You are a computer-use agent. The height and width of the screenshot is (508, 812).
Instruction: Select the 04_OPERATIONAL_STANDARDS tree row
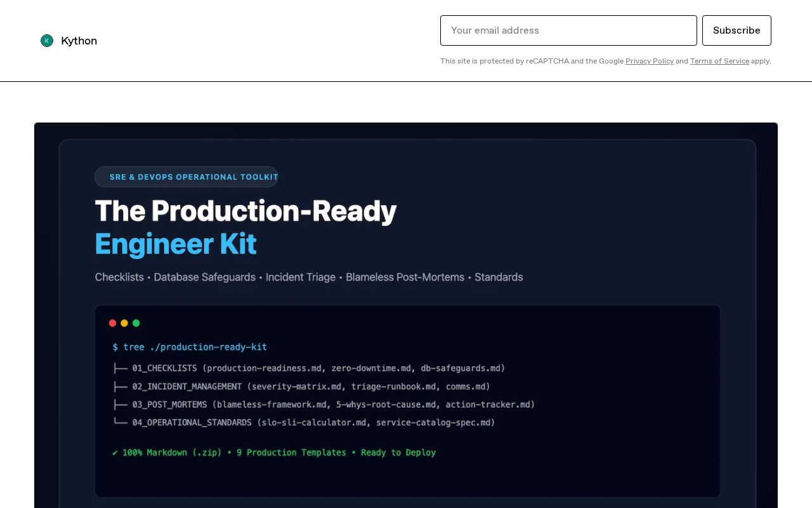[x=304, y=422]
